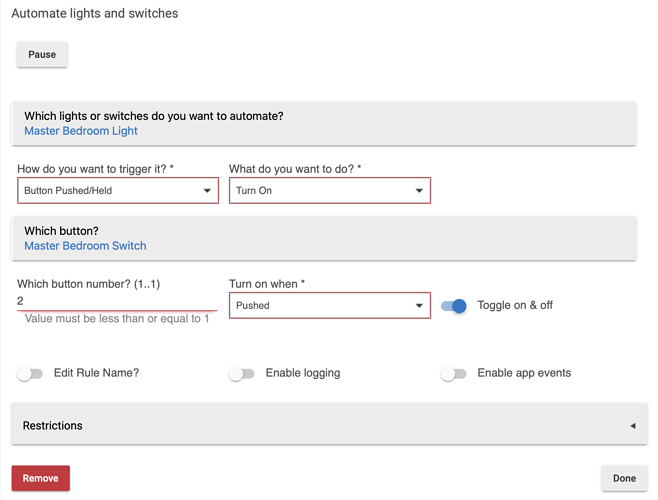The width and height of the screenshot is (658, 500).
Task: Click the Pushed dropdown arrow icon
Action: coord(419,305)
